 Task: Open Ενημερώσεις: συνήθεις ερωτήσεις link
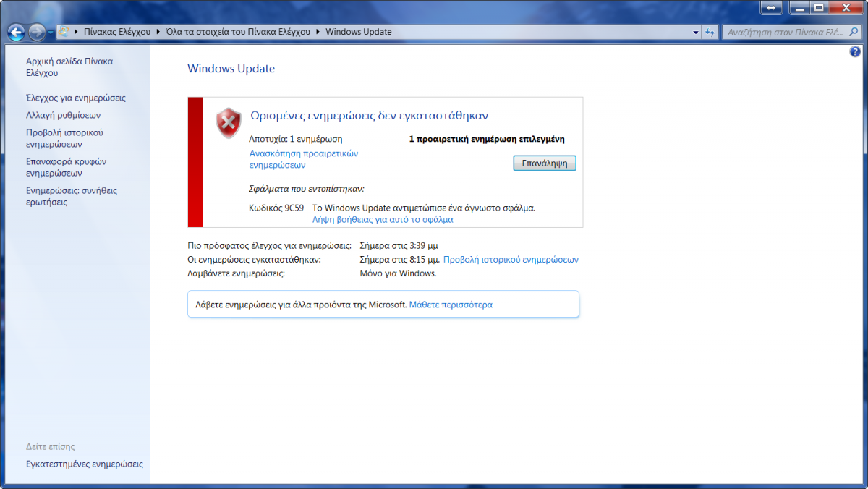(x=71, y=196)
